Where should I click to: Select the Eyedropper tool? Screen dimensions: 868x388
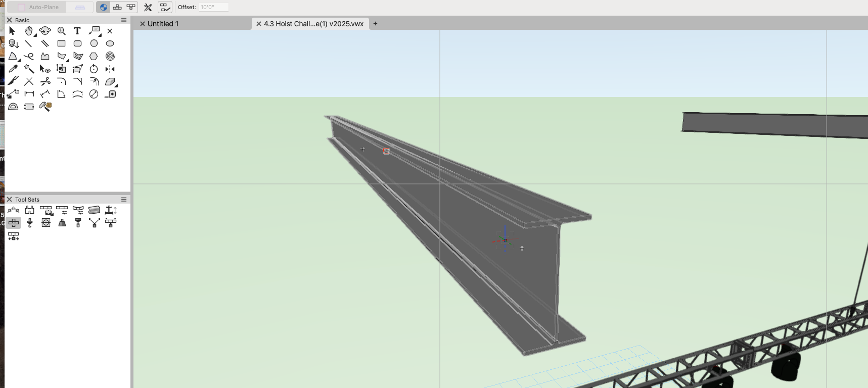(13, 69)
